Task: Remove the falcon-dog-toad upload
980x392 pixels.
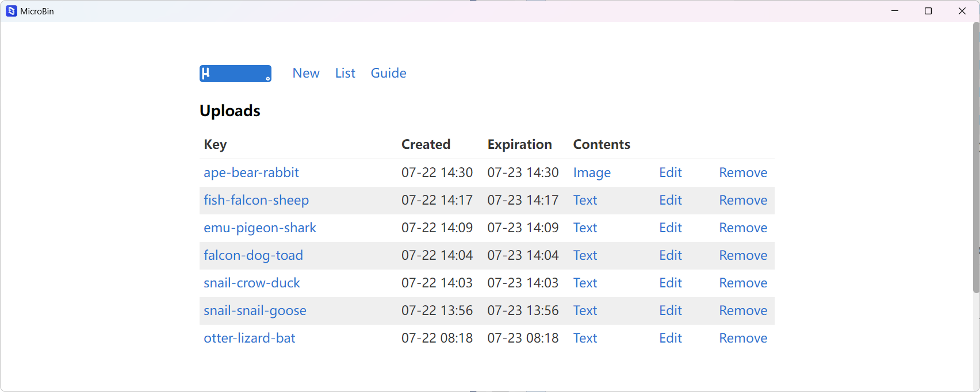Action: [x=743, y=255]
